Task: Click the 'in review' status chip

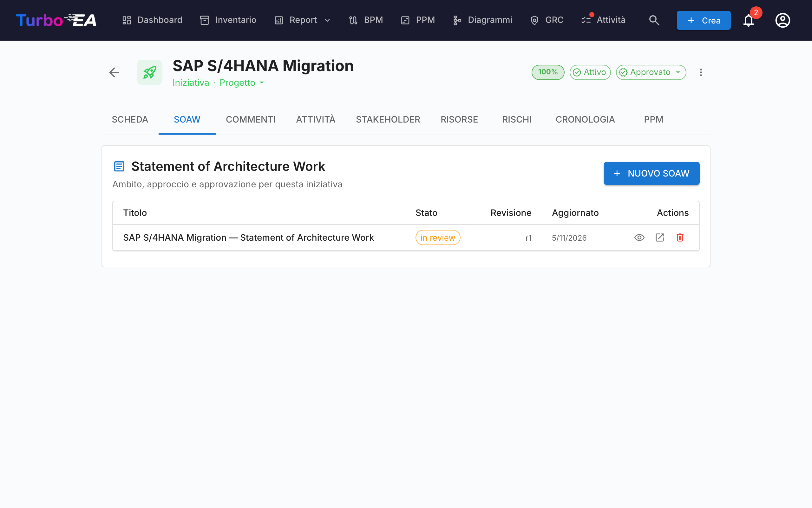Action: point(437,237)
